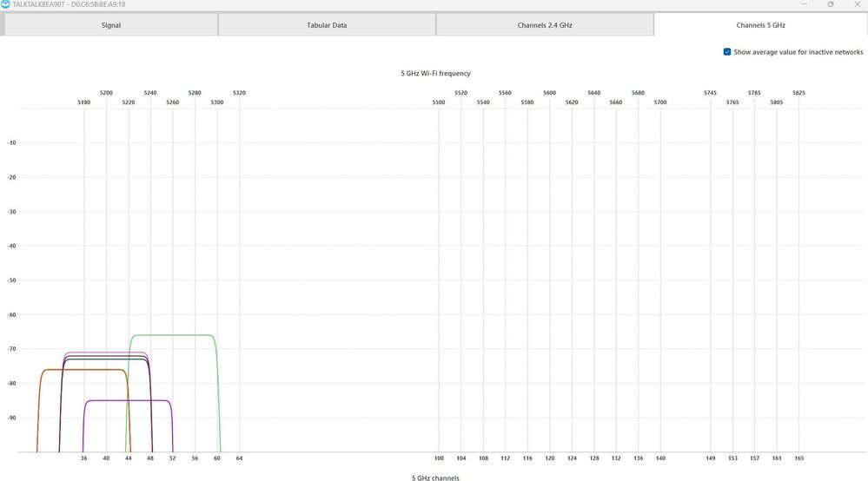Click the 5 GHz channels axis title

pos(435,478)
